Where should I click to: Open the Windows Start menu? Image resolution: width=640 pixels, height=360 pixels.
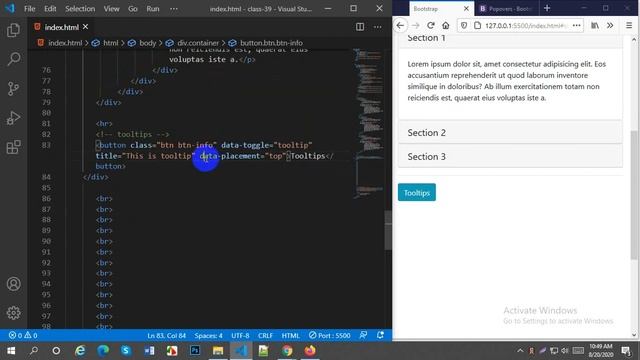coord(11,351)
